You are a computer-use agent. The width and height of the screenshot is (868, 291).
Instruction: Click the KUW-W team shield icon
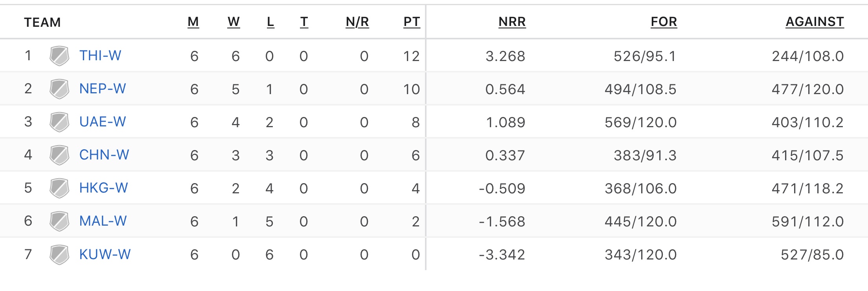(x=59, y=254)
